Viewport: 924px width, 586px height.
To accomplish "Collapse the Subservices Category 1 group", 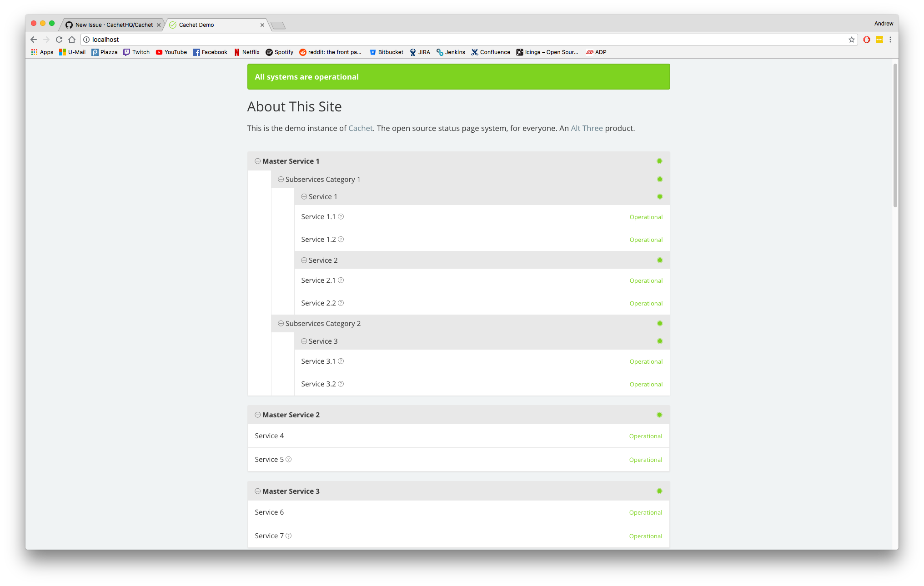I will [281, 179].
